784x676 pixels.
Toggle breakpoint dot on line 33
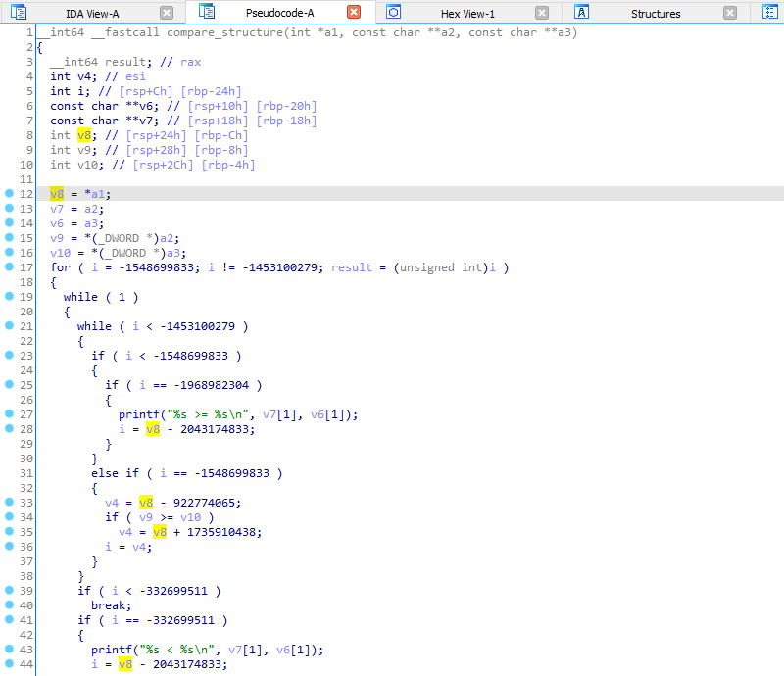click(9, 502)
